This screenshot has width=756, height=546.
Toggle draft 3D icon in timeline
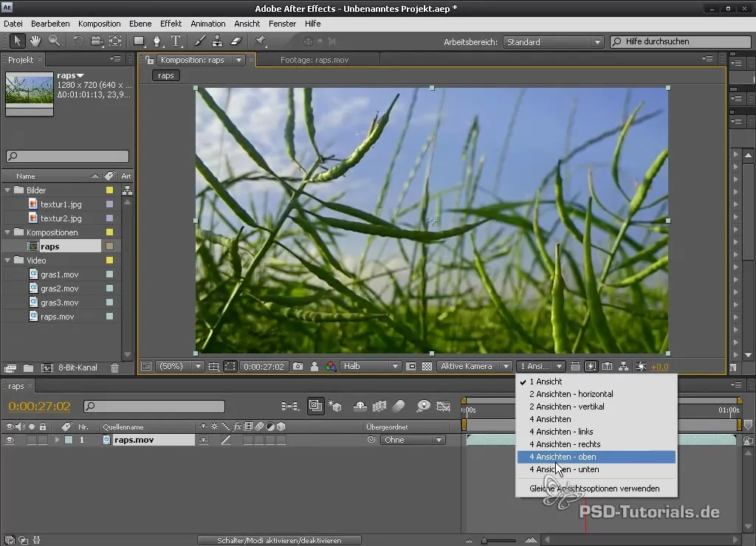(334, 407)
